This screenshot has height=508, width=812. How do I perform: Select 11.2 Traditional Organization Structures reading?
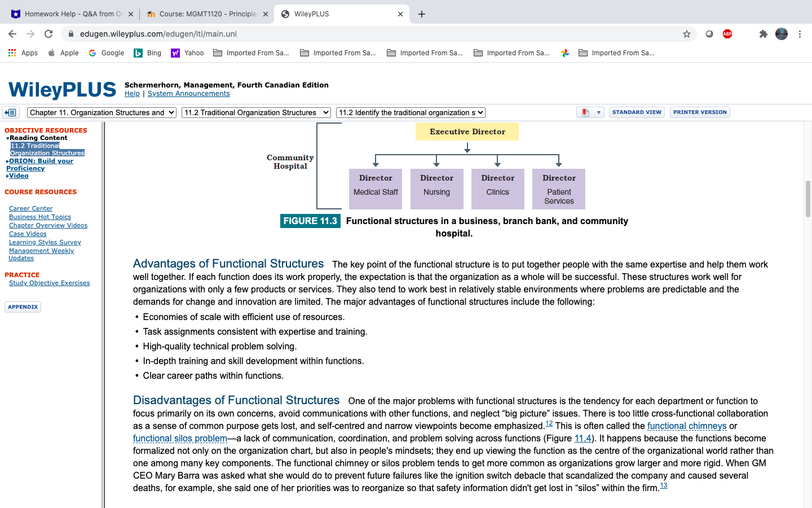[47, 149]
